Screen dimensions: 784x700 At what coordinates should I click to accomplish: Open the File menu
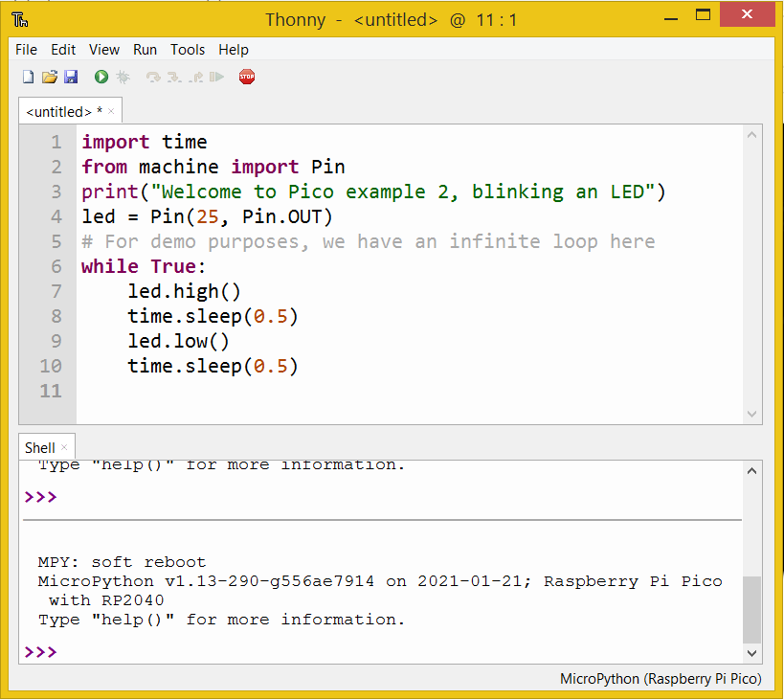coord(26,50)
